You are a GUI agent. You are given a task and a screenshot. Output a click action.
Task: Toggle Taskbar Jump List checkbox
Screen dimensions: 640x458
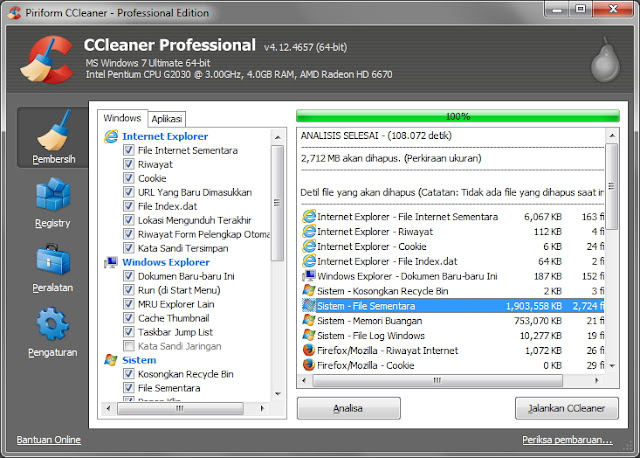(x=129, y=332)
